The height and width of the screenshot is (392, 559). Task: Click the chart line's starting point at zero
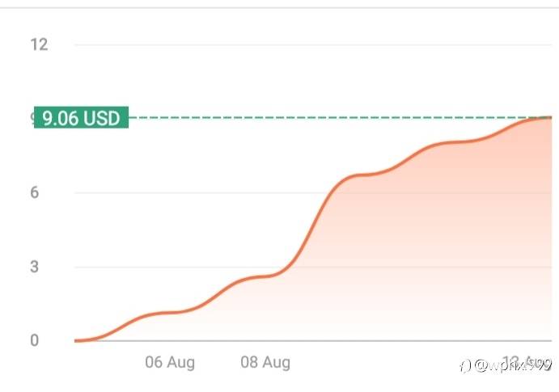[76, 340]
